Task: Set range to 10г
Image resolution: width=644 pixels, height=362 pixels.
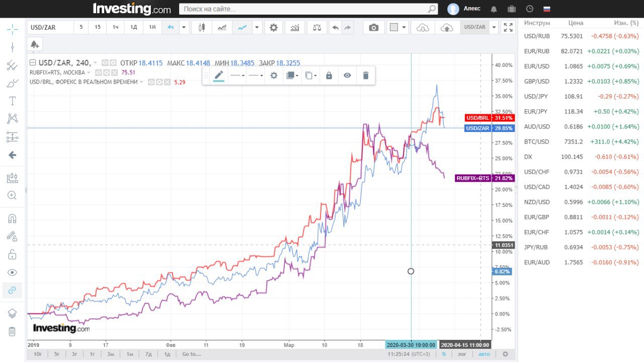Action: click(38, 354)
